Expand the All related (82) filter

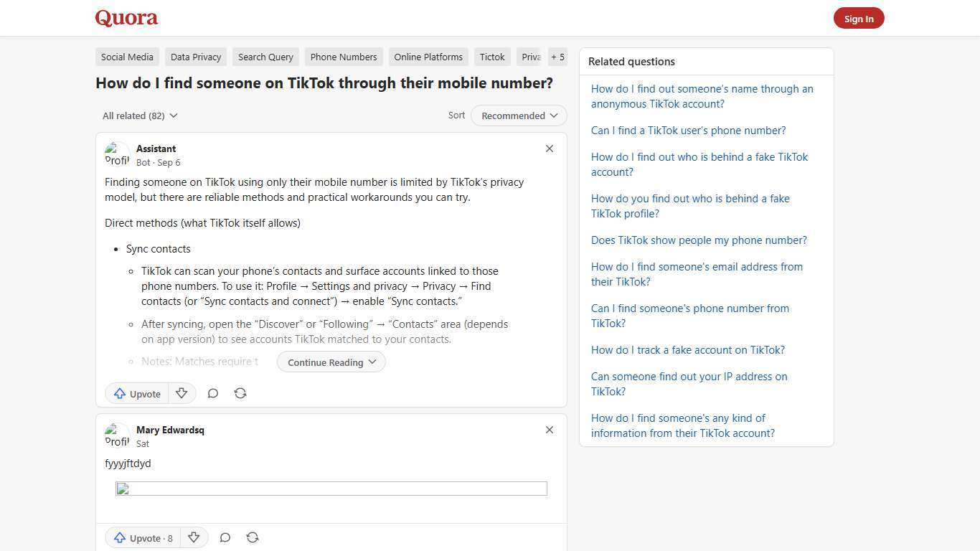point(140,116)
